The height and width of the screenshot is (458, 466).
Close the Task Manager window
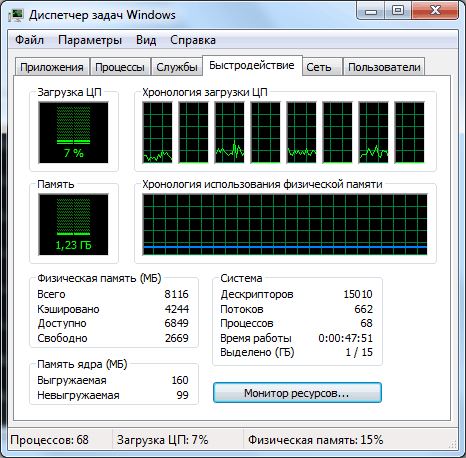[435, 11]
